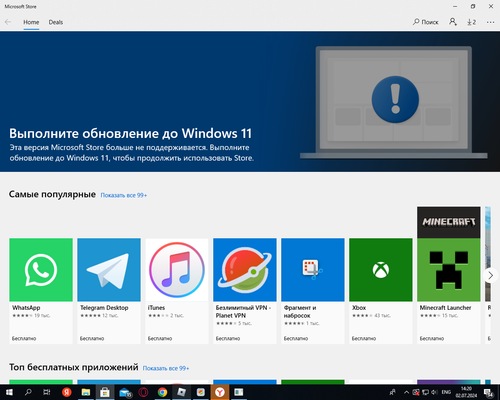This screenshot has width=500, height=400.
Task: Show hidden system tray icons
Action: [x=406, y=392]
